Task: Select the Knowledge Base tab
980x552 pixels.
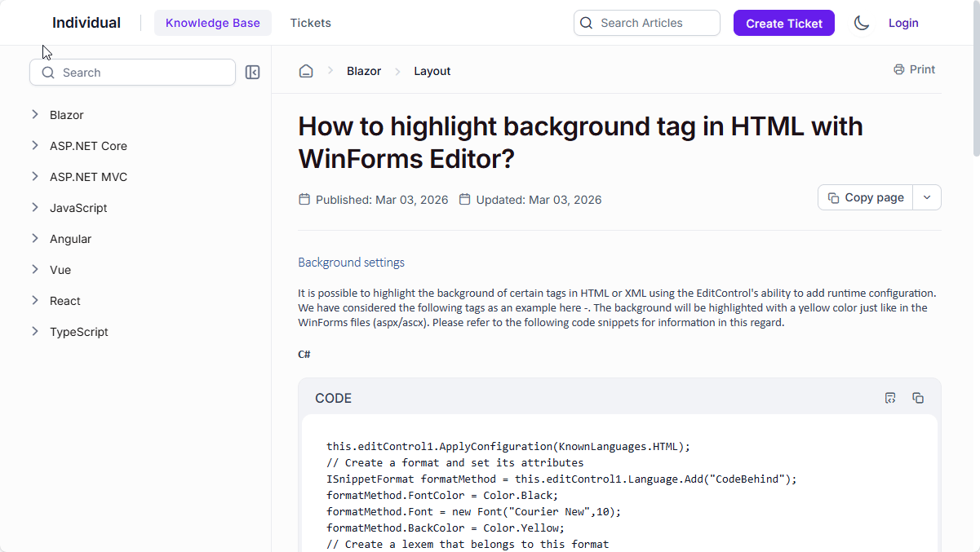Action: pyautogui.click(x=213, y=23)
